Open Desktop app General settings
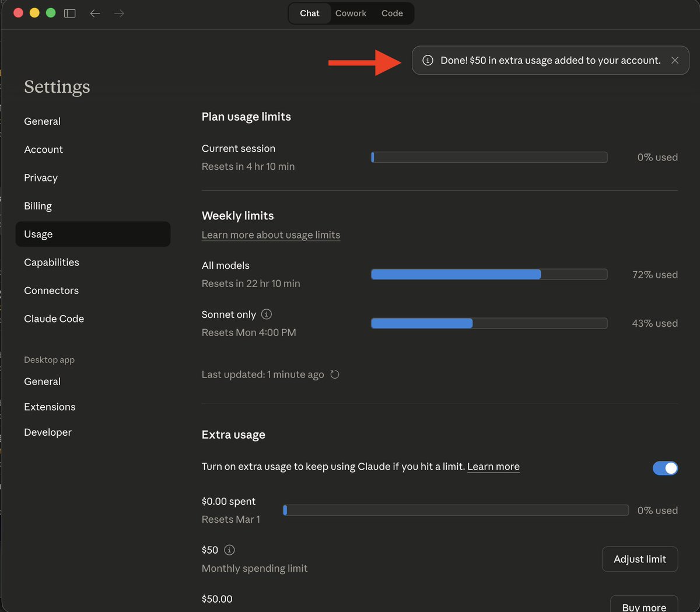The height and width of the screenshot is (612, 700). tap(93, 382)
